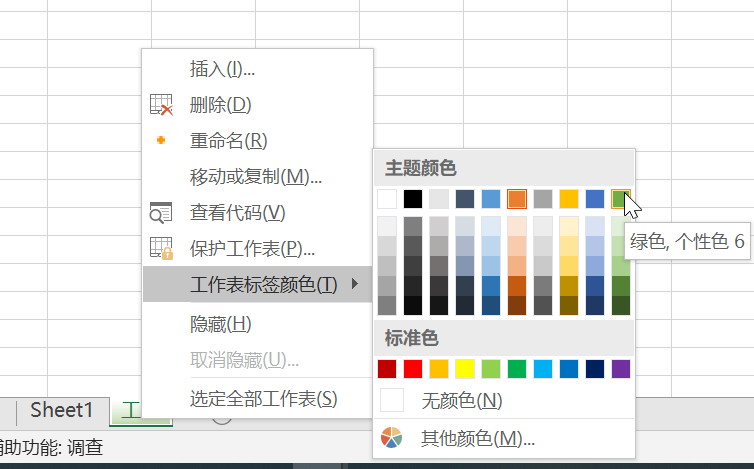
Task: Select dark red standard color swatch
Action: (x=387, y=369)
